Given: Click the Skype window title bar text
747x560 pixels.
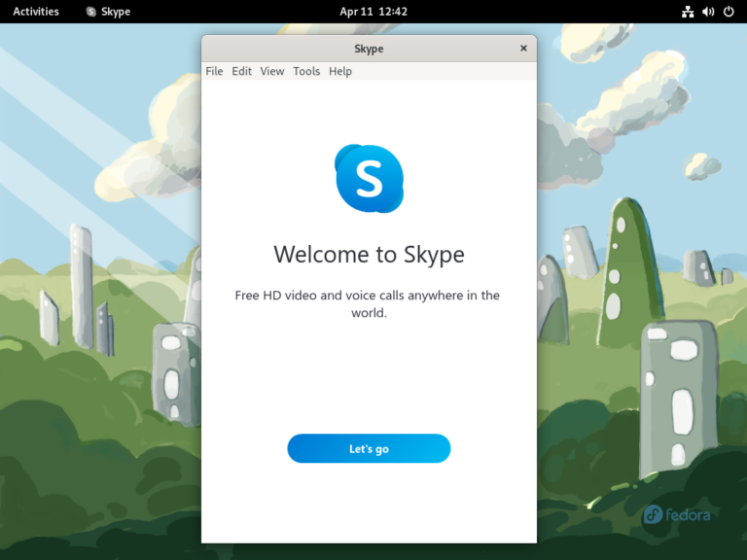Looking at the screenshot, I should 369,49.
